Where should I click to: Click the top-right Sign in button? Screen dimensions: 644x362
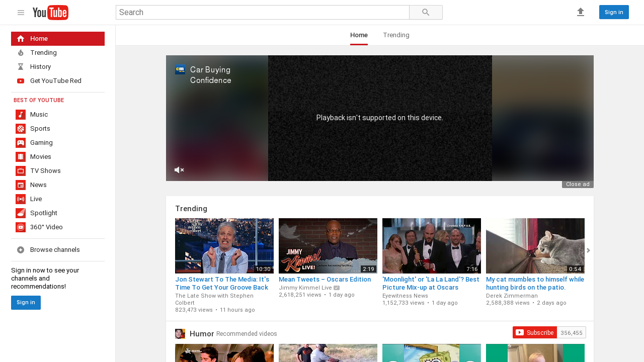tap(614, 12)
